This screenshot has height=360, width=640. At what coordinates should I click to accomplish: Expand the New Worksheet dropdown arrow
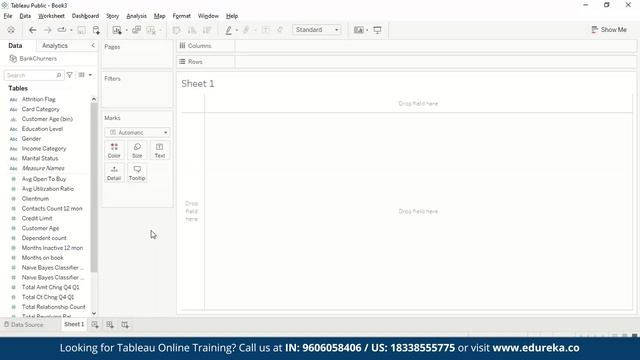point(127,30)
